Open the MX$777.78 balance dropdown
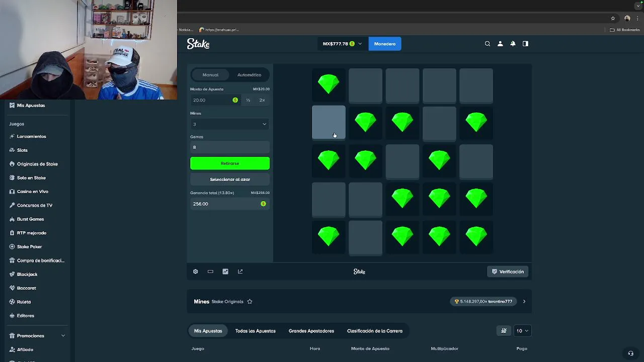Screen dimensions: 644x362 click(342, 44)
